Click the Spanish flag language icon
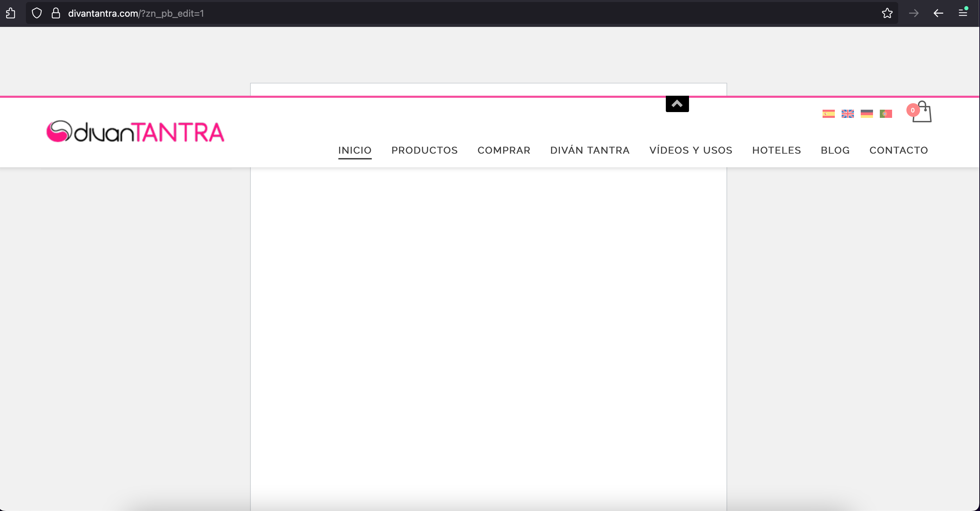 (828, 114)
